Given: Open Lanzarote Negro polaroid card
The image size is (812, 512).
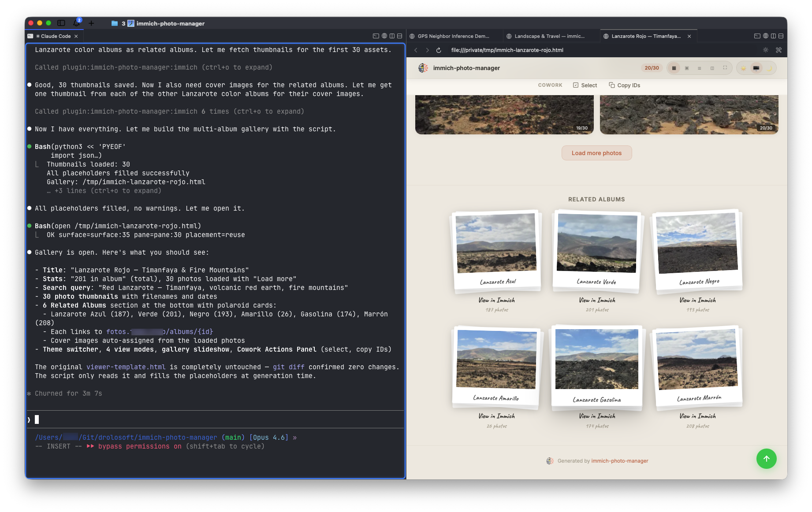Looking at the screenshot, I should (x=698, y=250).
